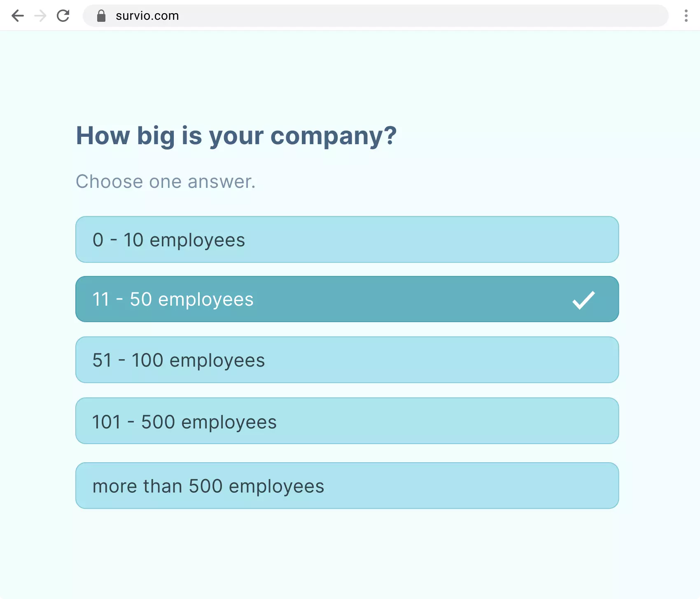Image resolution: width=700 pixels, height=599 pixels.
Task: Click the padlock site security icon
Action: pyautogui.click(x=101, y=16)
